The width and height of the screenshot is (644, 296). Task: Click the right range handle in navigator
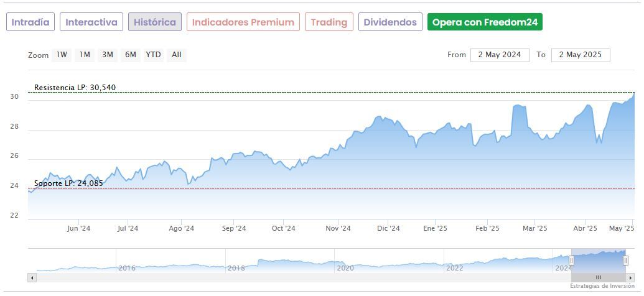[625, 261]
